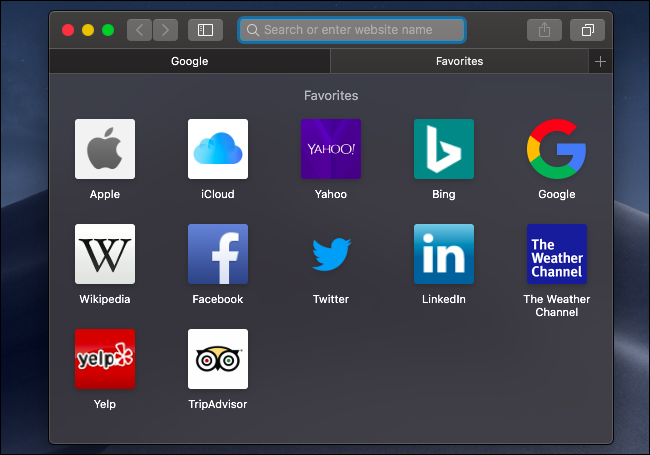Image resolution: width=650 pixels, height=455 pixels.
Task: Open the Bing favorite site
Action: pos(444,149)
